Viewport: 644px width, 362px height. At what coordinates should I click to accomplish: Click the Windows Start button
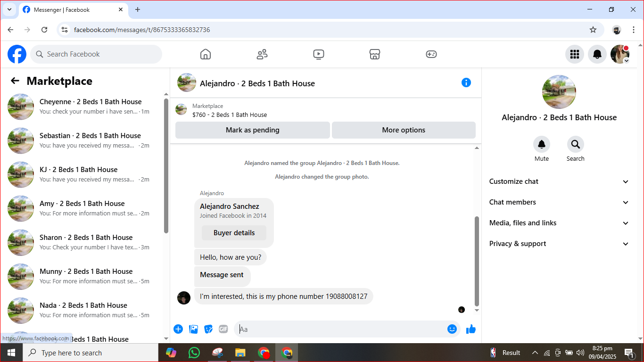(11, 353)
